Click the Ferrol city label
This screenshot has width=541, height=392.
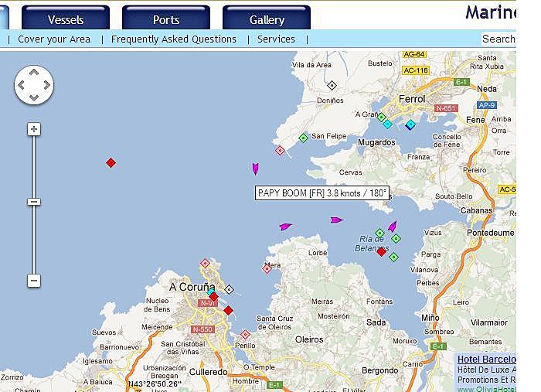[x=412, y=99]
